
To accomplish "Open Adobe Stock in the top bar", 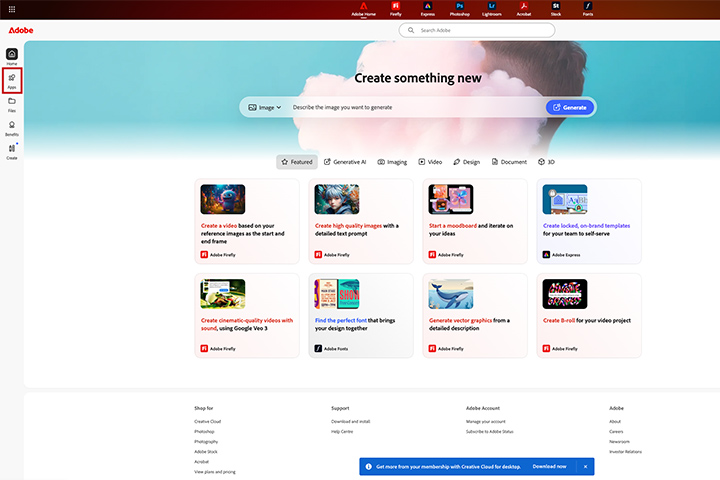I will click(x=555, y=11).
